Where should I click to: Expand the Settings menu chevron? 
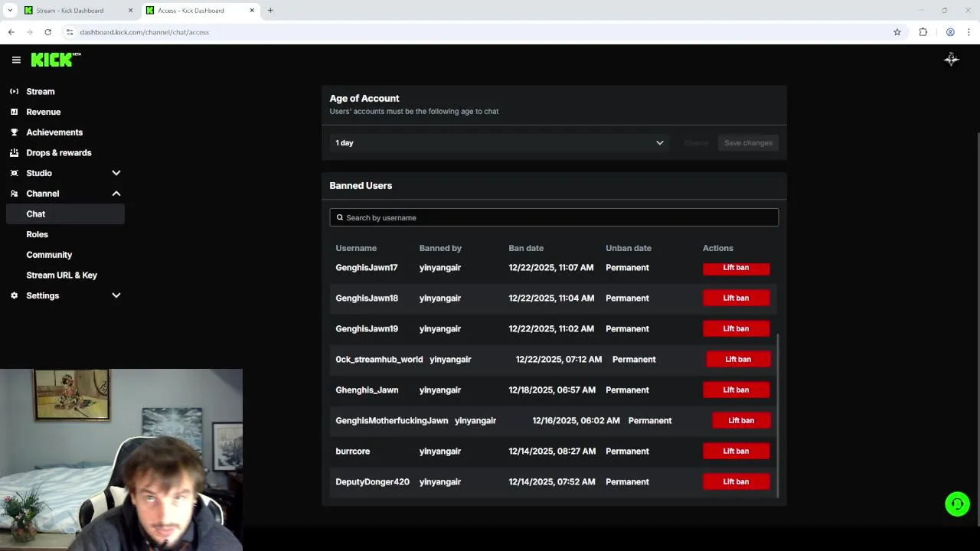tap(116, 295)
